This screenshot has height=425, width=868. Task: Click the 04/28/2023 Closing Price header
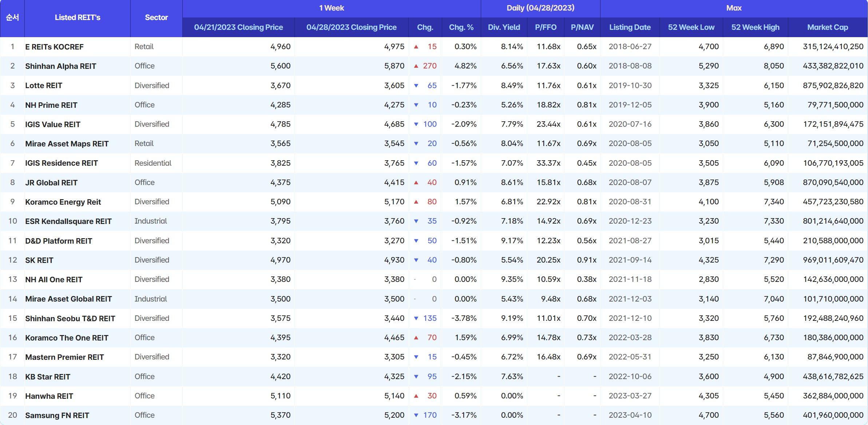351,27
